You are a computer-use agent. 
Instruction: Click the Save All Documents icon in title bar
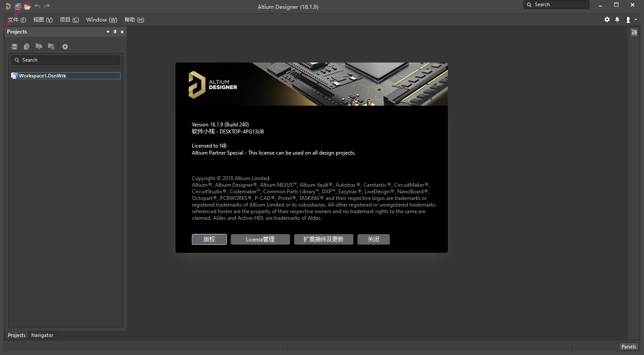point(18,6)
